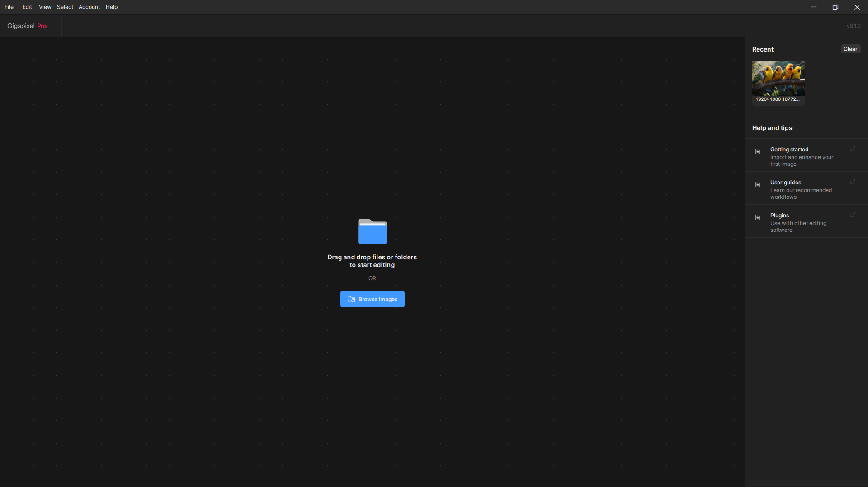Open the Select menu
Image resolution: width=868 pixels, height=488 pixels.
point(65,7)
